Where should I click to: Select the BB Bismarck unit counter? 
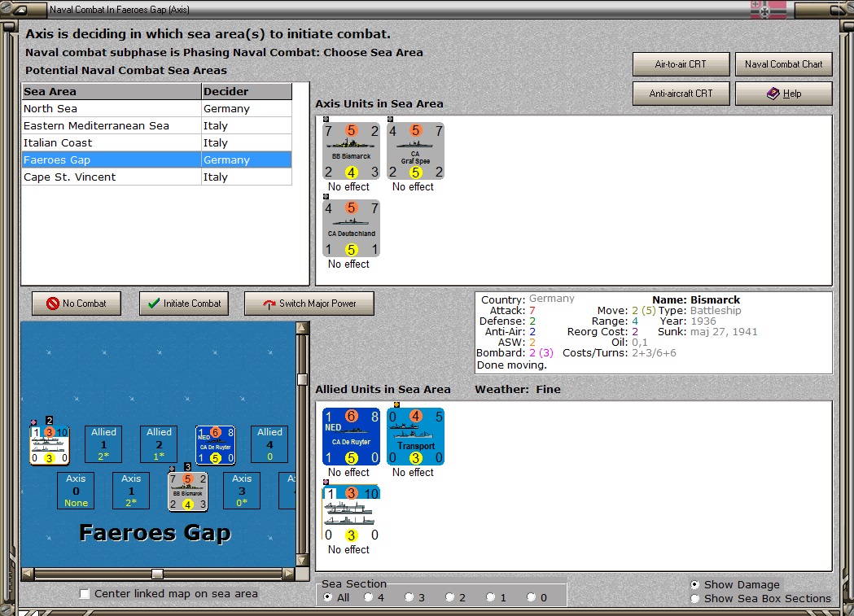tap(352, 151)
